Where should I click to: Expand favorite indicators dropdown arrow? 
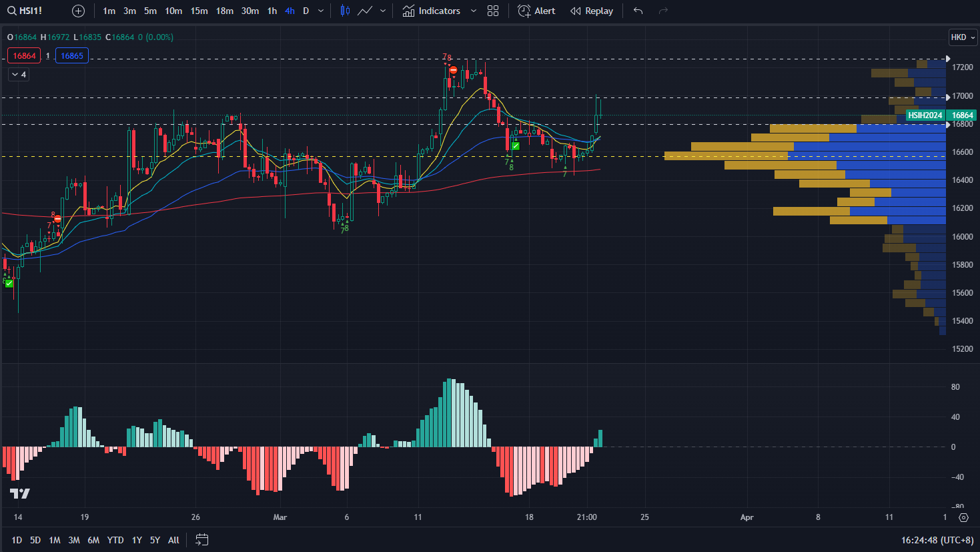[x=474, y=11]
